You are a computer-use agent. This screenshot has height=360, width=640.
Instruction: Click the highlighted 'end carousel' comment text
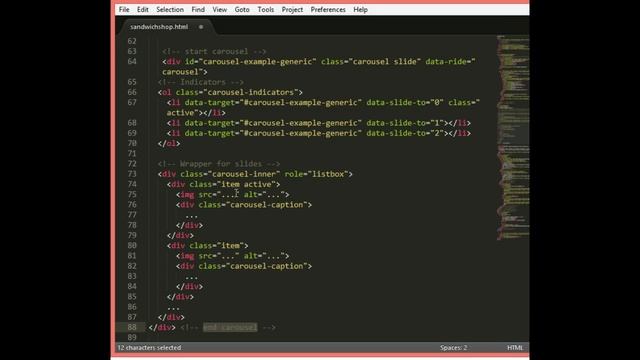(x=230, y=327)
